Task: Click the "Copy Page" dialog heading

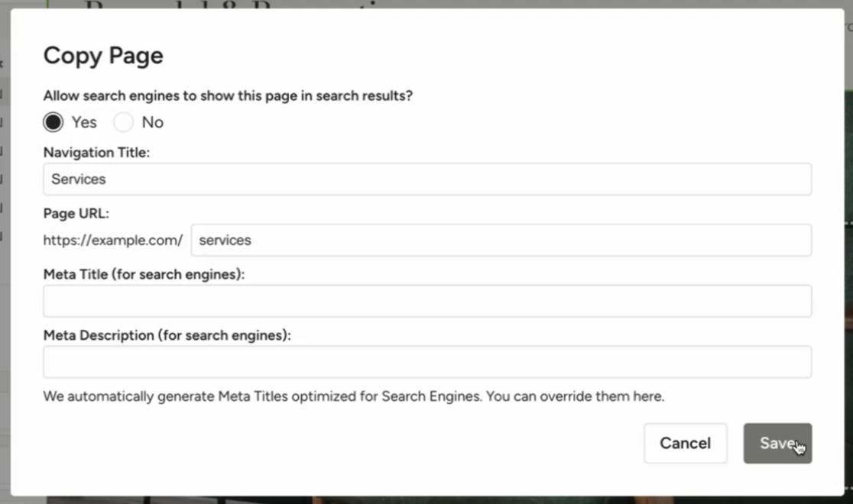Action: pyautogui.click(x=103, y=56)
